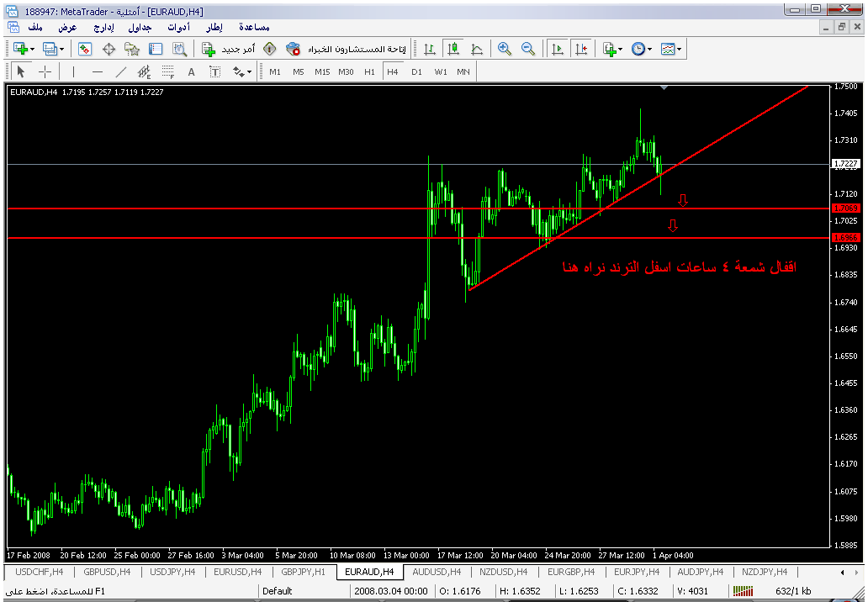Select the Trendline drawing tool
The image size is (868, 602).
click(120, 71)
